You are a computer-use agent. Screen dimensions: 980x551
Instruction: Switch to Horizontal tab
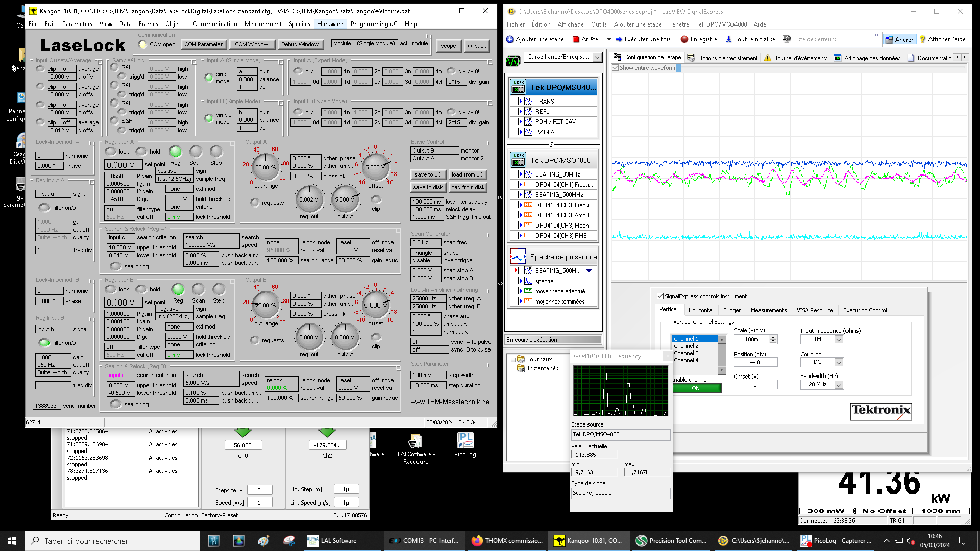click(x=700, y=310)
